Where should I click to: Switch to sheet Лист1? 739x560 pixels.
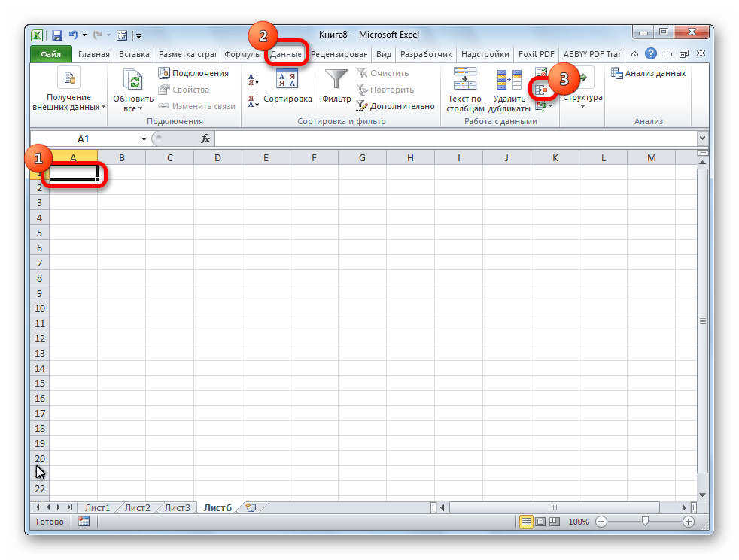[97, 507]
